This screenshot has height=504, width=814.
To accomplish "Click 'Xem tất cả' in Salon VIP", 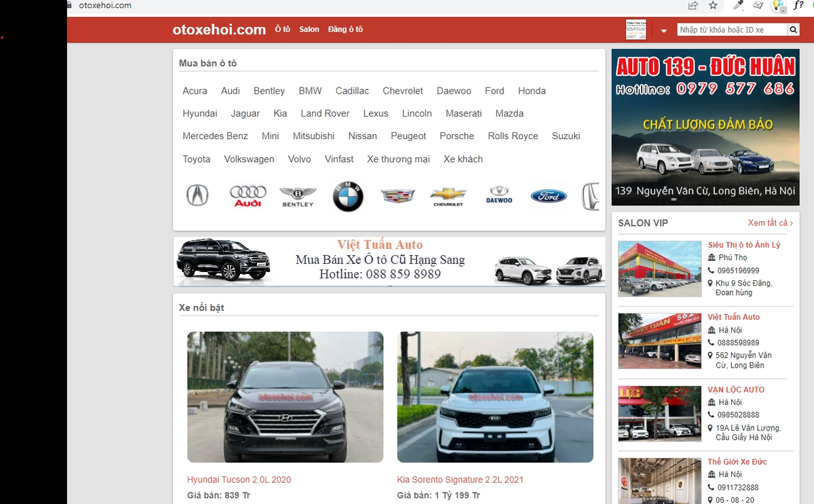I will (x=771, y=223).
